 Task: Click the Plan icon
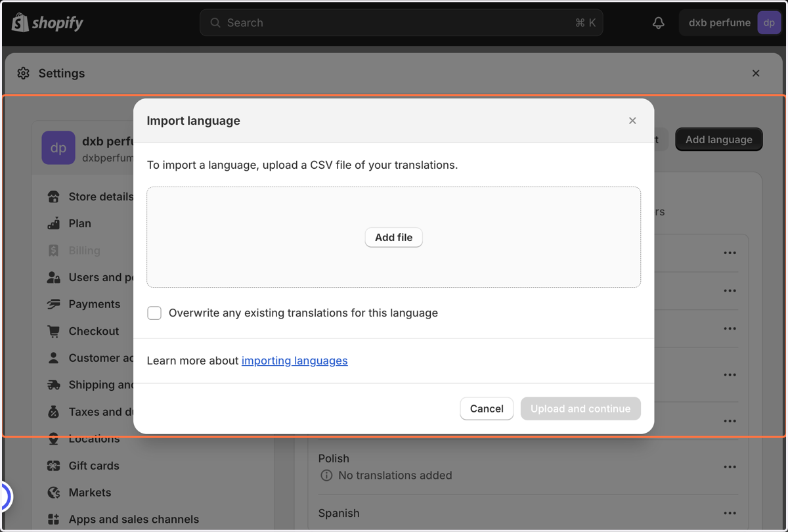click(54, 224)
